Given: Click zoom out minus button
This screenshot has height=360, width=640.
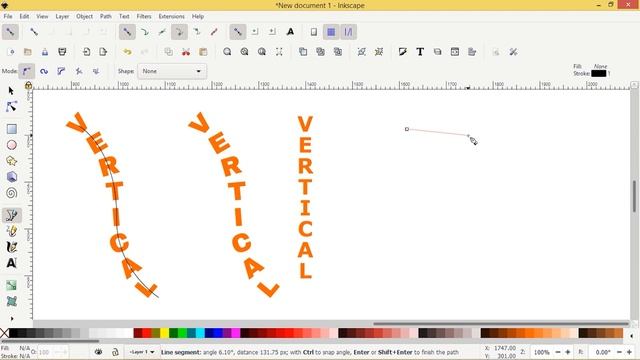Looking at the screenshot, I should click(558, 352).
